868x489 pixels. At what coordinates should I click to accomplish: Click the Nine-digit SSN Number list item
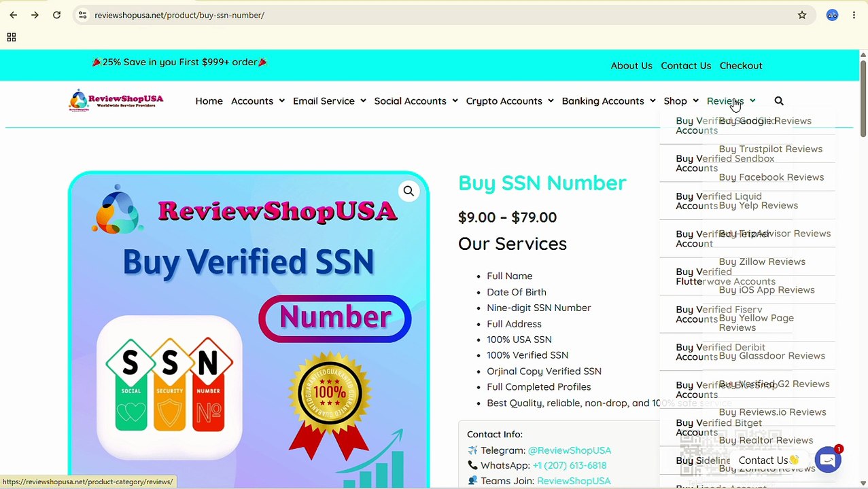[x=538, y=308]
